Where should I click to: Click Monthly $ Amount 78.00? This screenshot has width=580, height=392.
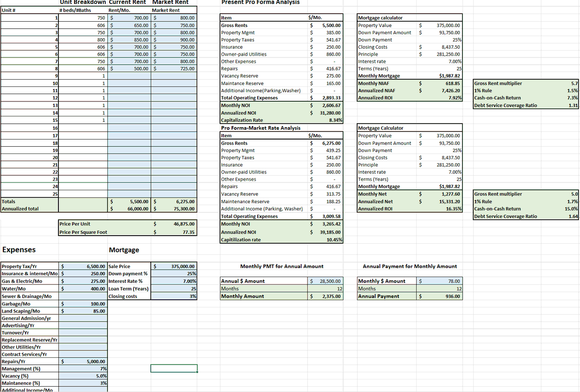440,281
